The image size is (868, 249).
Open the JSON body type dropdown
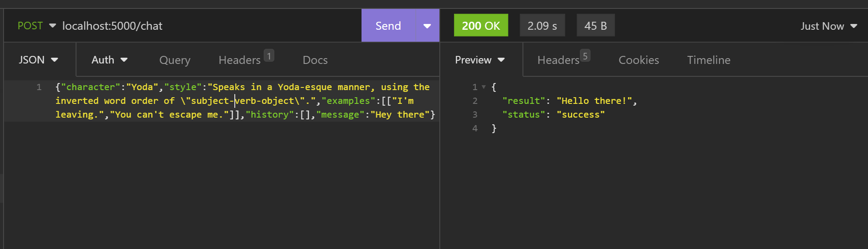[x=39, y=59]
